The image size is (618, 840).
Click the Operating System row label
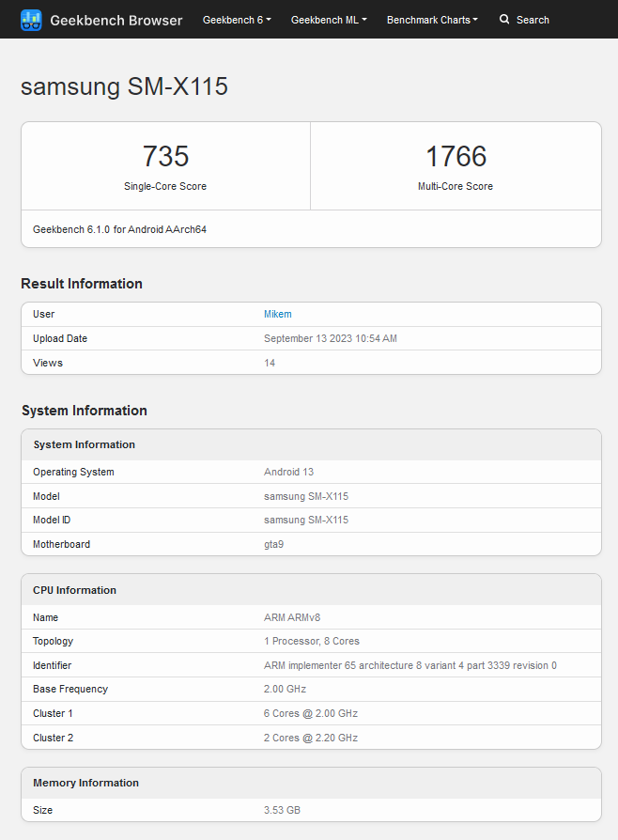tap(73, 472)
